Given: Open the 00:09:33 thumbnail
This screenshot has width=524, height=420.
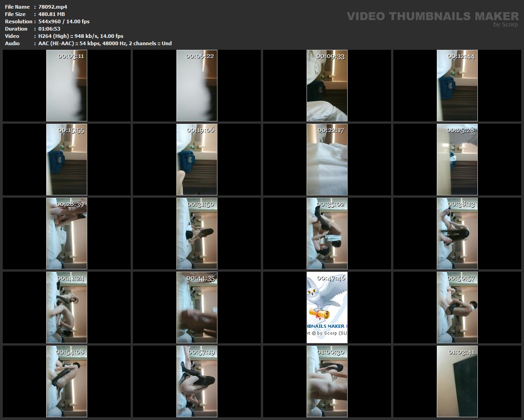Looking at the screenshot, I should click(x=327, y=86).
